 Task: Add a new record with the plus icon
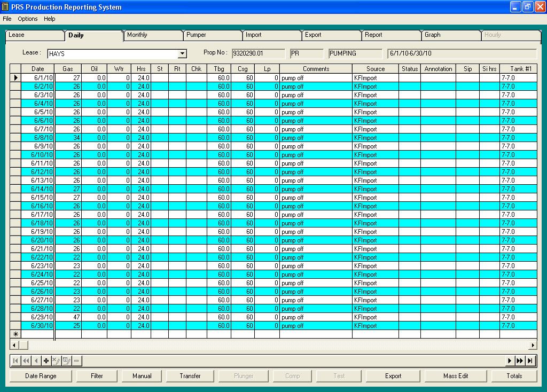pyautogui.click(x=46, y=360)
